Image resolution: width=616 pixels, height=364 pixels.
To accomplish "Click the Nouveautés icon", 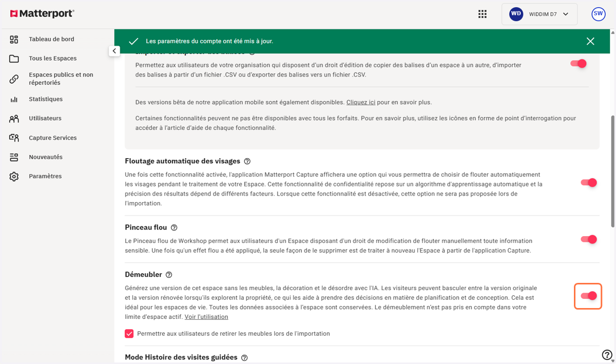I will coord(14,157).
